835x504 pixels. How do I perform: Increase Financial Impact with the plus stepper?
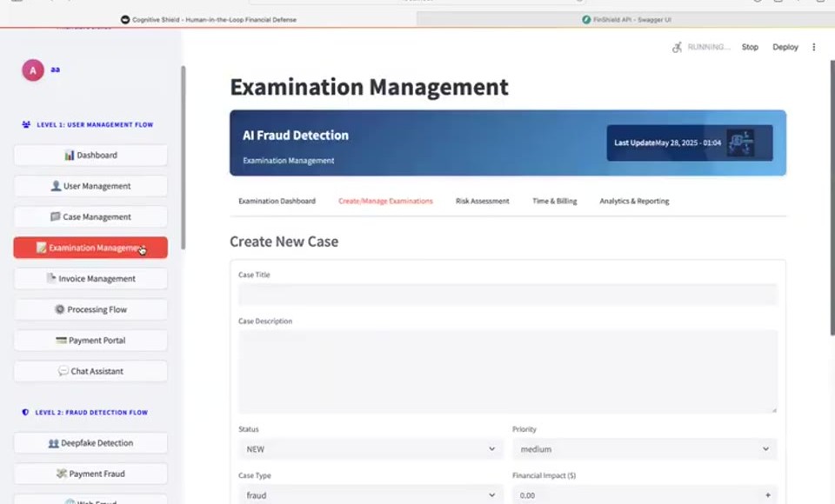point(768,495)
